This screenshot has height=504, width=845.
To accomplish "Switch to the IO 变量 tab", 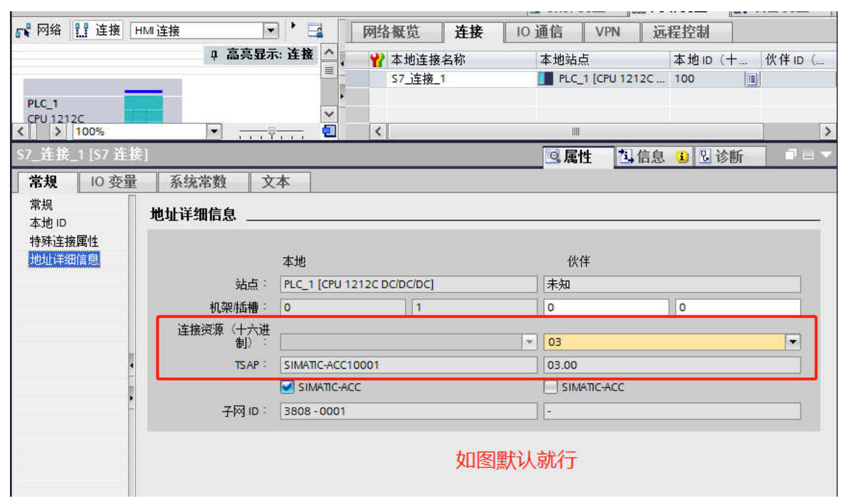I will click(114, 181).
